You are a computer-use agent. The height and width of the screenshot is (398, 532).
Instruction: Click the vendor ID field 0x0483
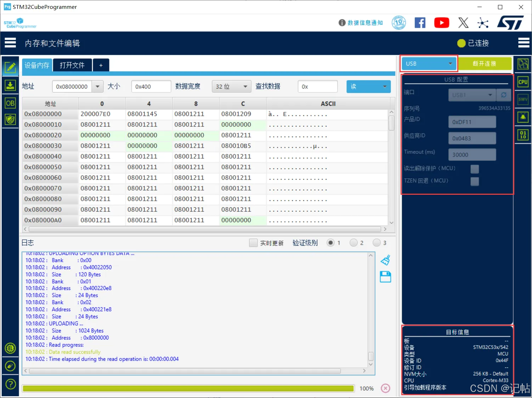point(472,138)
